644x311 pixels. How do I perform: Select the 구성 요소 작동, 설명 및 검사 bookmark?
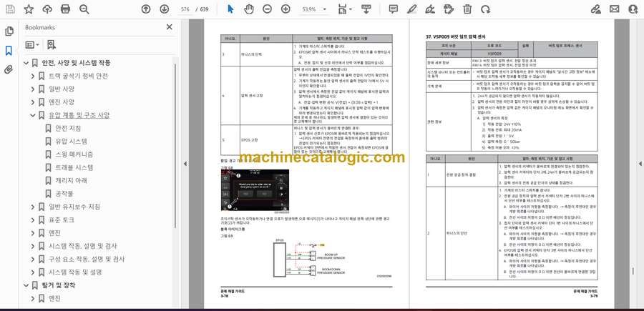point(87,260)
